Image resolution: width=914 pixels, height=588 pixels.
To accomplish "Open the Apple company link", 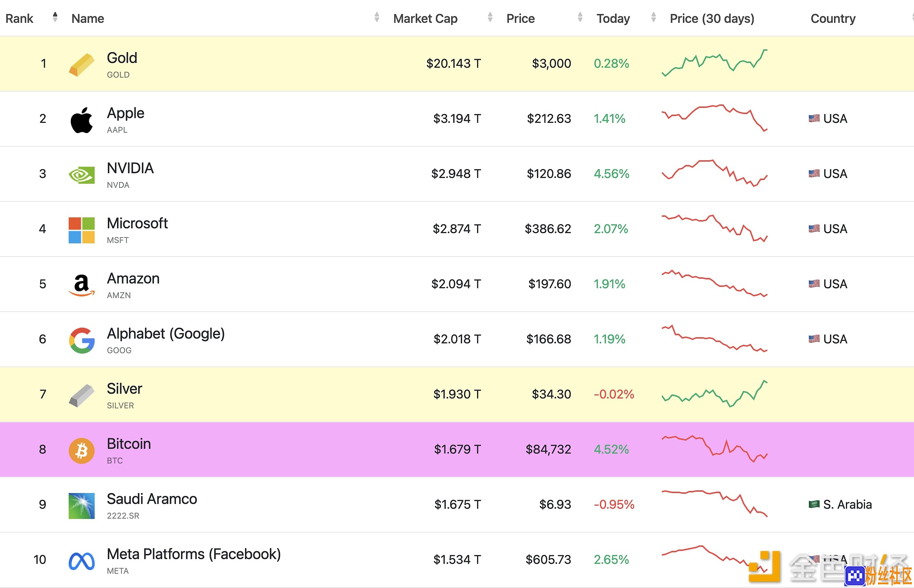I will point(125,113).
